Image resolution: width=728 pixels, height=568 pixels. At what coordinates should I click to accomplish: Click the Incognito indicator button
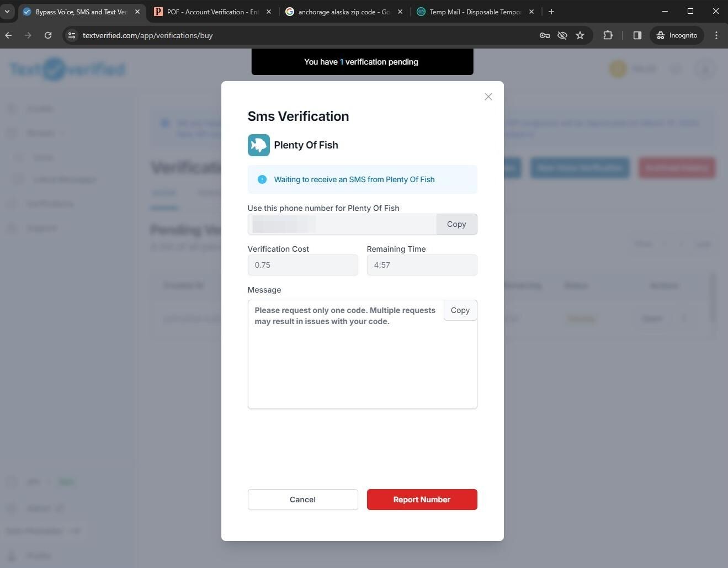pos(677,35)
